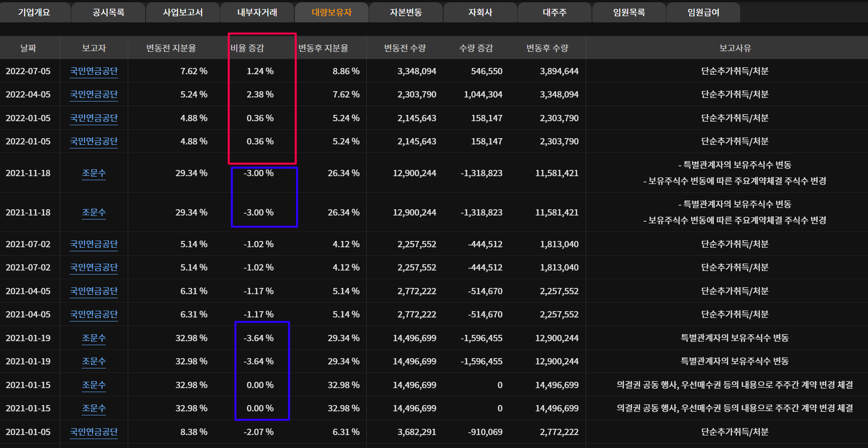Click the 비율 증감 column header

[247, 48]
